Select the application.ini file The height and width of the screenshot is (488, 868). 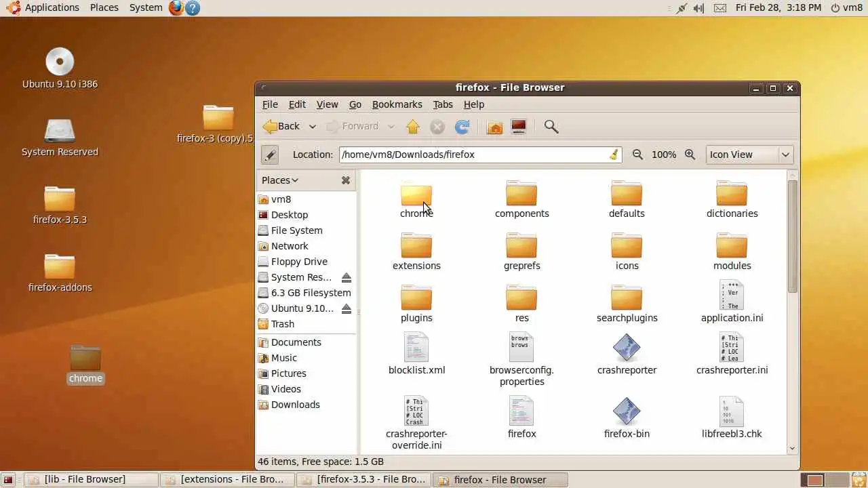(x=732, y=302)
